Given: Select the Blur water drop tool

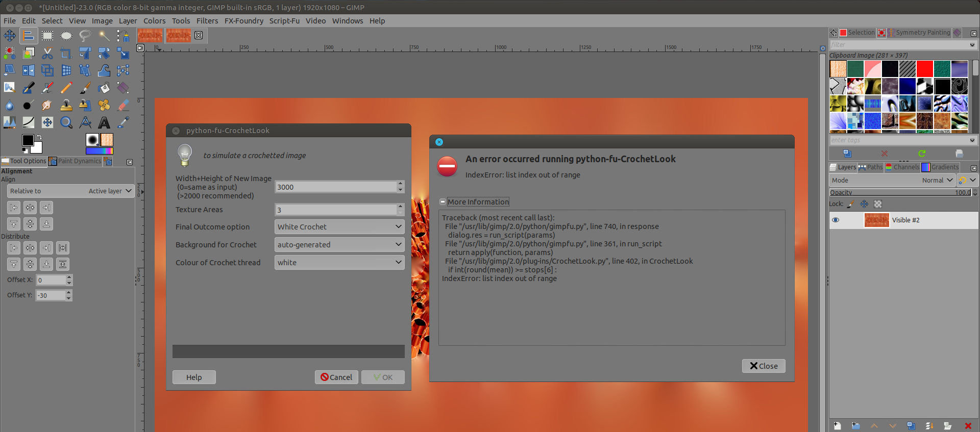Looking at the screenshot, I should coord(10,105).
